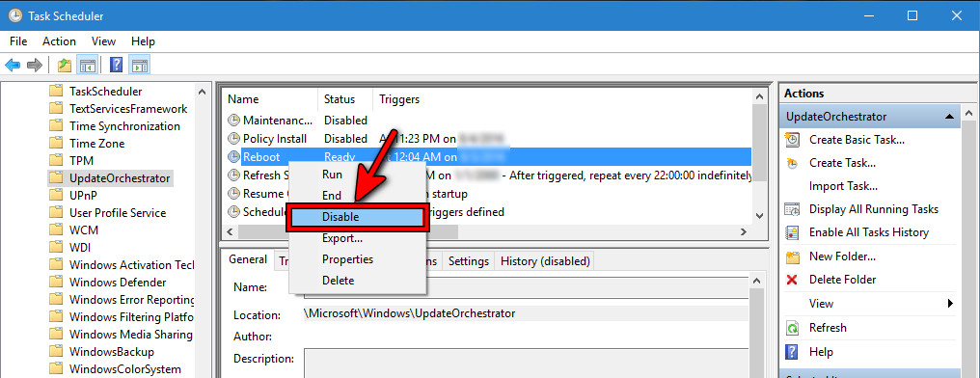Open the Action menu

coord(60,41)
